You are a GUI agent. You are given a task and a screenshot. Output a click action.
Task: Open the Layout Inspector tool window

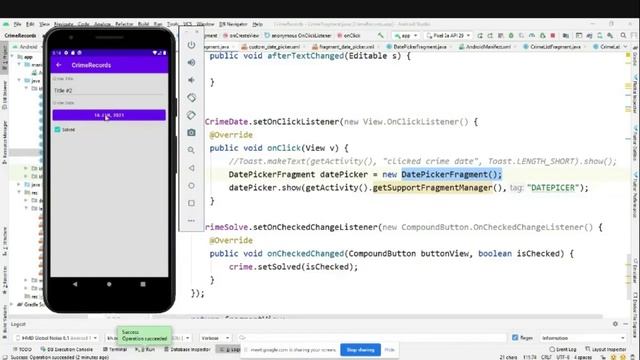tap(606, 349)
